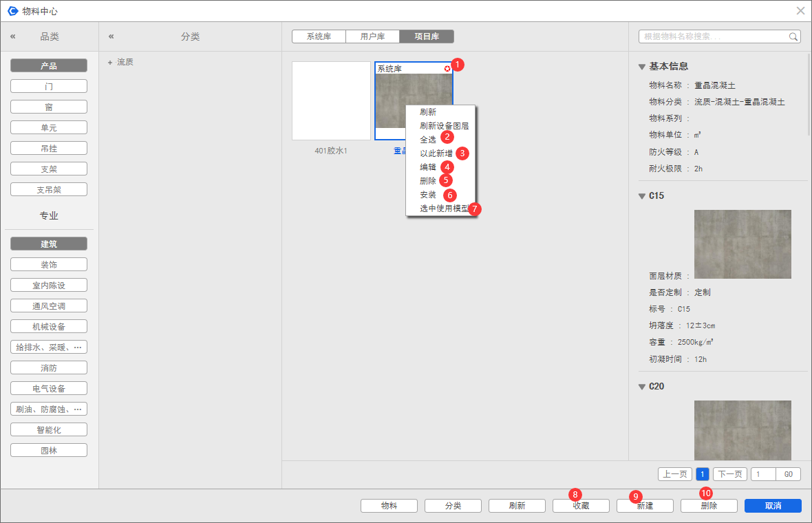Collapse the 基本信息 section
The height and width of the screenshot is (523, 812).
[x=641, y=67]
